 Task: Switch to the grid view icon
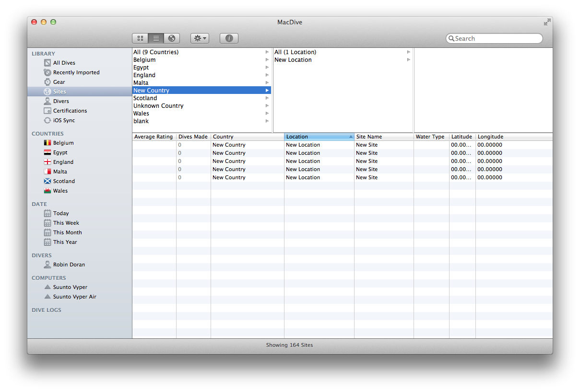[x=140, y=38]
